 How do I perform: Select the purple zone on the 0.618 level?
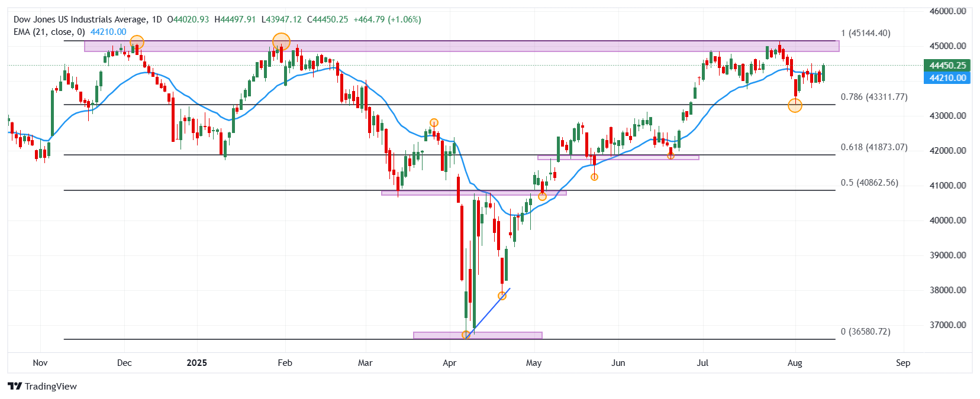(x=618, y=157)
